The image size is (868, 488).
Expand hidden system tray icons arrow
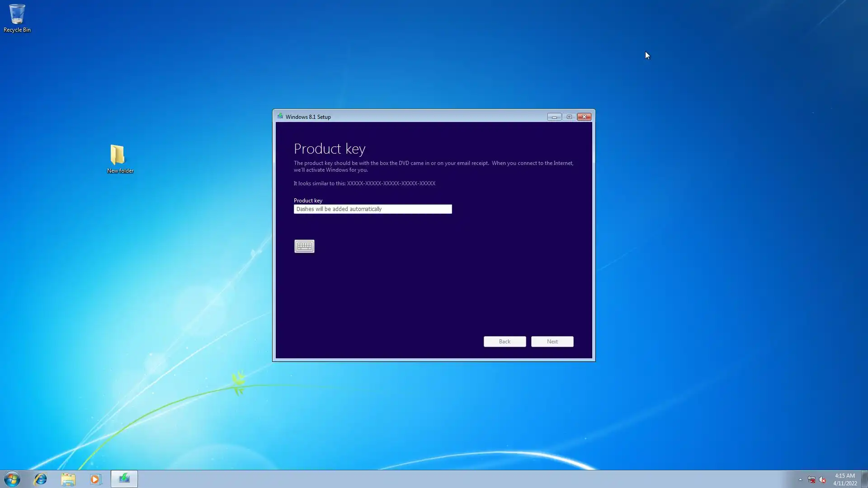pyautogui.click(x=800, y=479)
